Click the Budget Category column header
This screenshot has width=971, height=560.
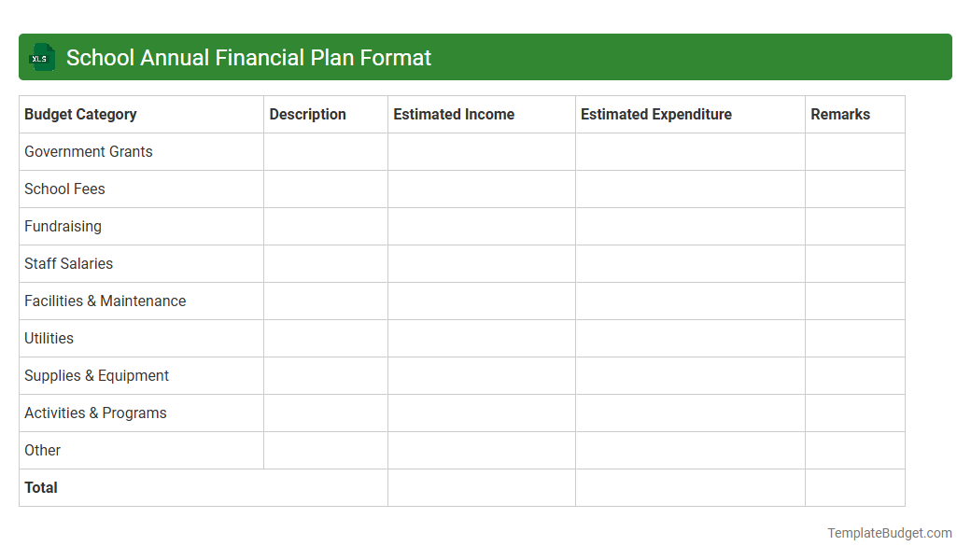pos(80,114)
